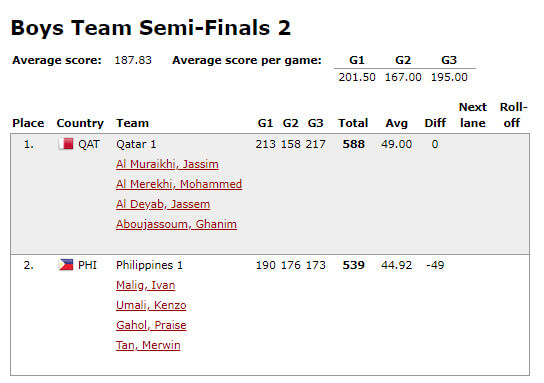
Task: Open Tan, Merwin player link
Action: point(148,346)
